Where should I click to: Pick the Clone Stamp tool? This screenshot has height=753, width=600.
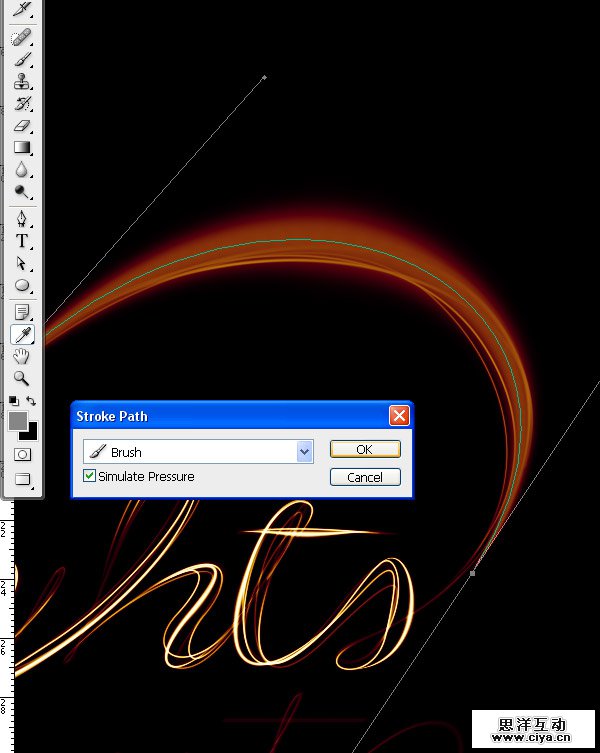click(x=21, y=82)
